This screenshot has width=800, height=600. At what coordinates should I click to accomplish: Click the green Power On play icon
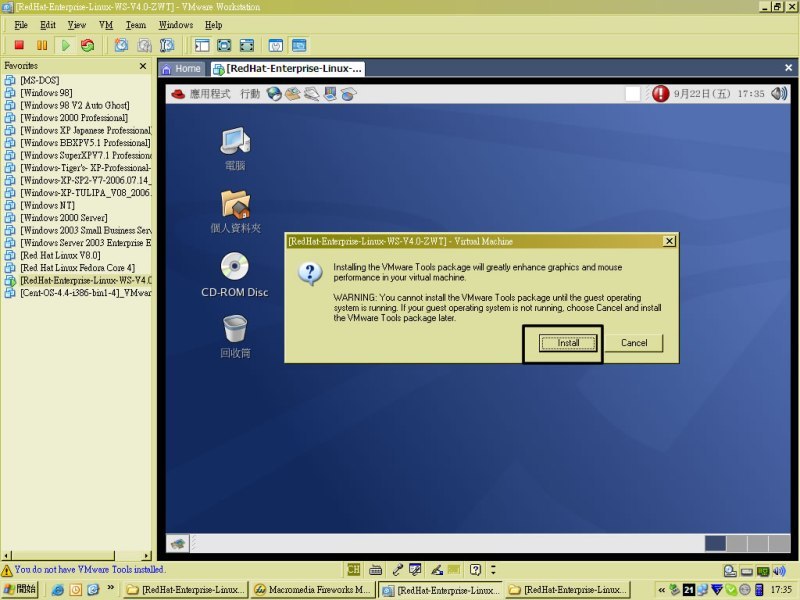[x=65, y=45]
